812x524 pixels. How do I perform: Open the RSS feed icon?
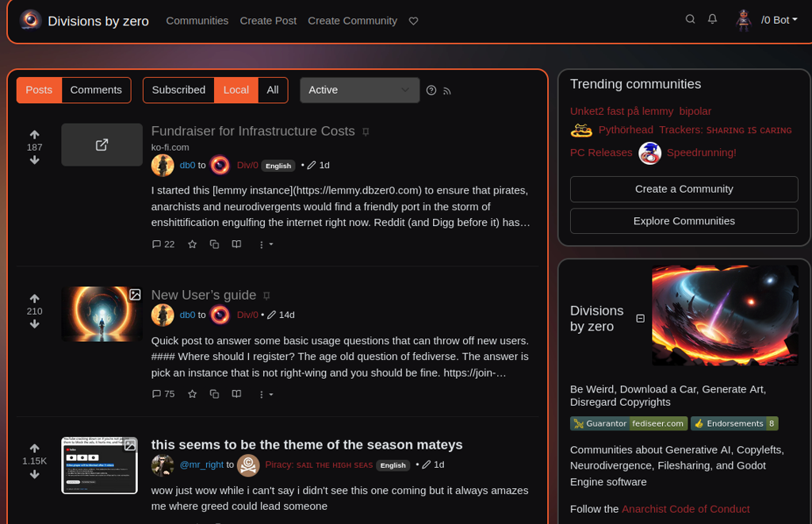point(447,91)
